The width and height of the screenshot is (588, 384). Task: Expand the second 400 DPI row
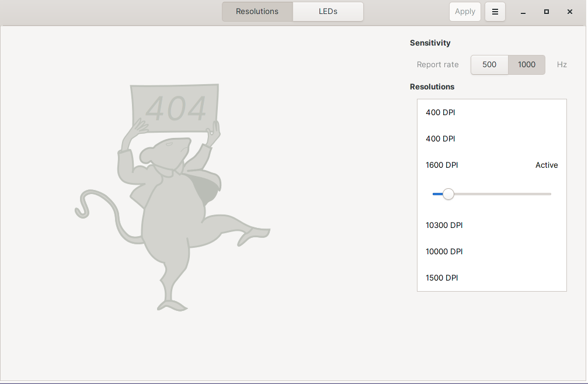[492, 139]
